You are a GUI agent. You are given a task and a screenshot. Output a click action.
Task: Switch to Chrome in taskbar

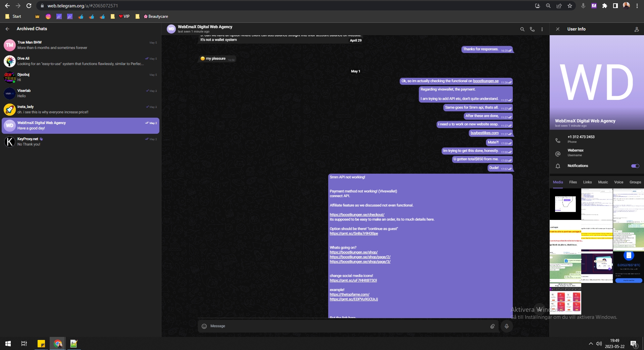tap(58, 344)
